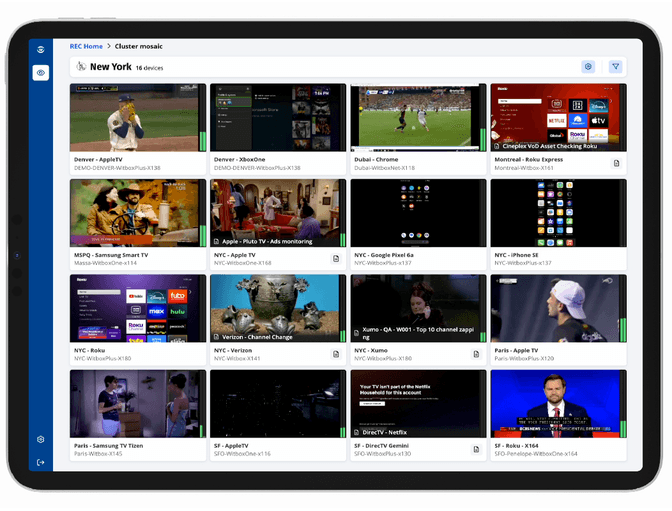Screen dimensions: 672x511
Task: Click the New York cluster title
Action: pos(110,67)
